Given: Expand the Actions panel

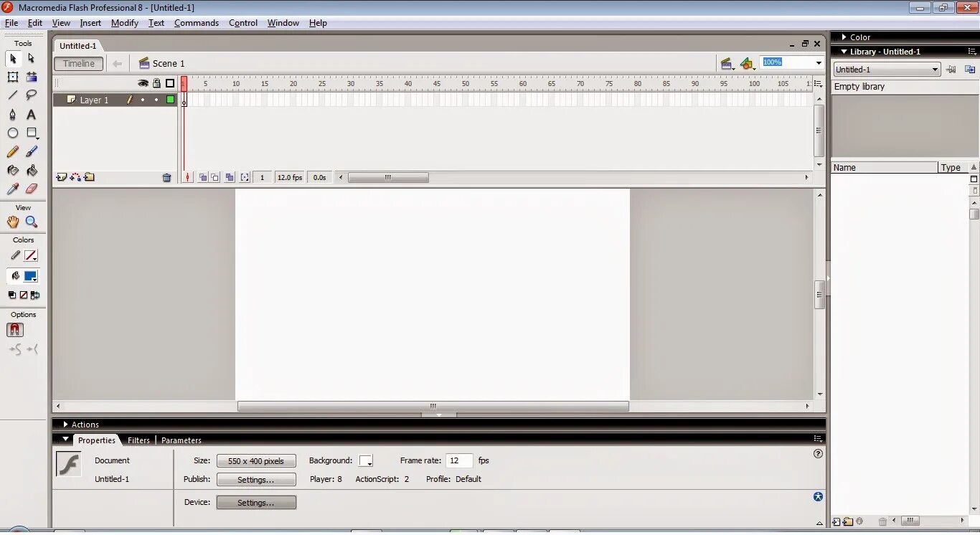Looking at the screenshot, I should [65, 425].
